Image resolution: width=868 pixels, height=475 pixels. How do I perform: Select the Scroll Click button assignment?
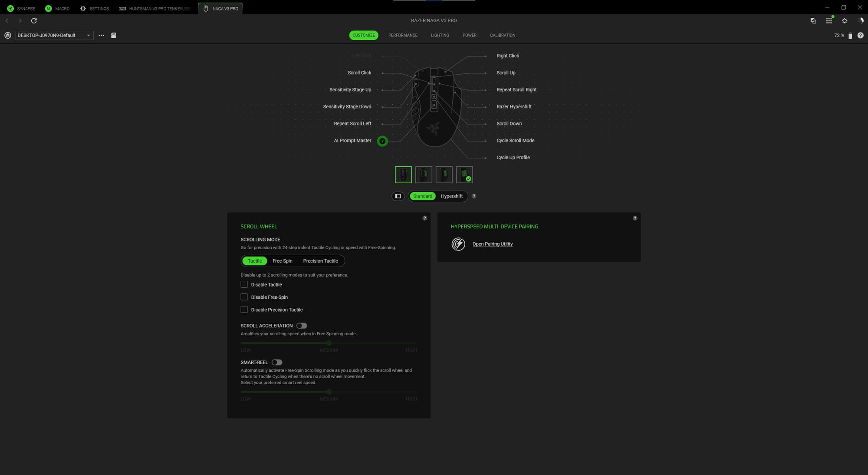click(359, 73)
